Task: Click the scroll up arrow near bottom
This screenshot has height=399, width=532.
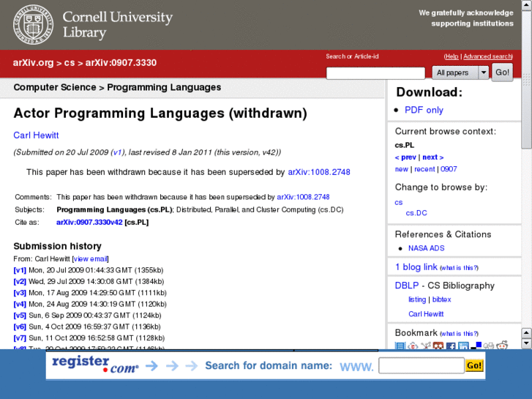Action: pos(526,333)
